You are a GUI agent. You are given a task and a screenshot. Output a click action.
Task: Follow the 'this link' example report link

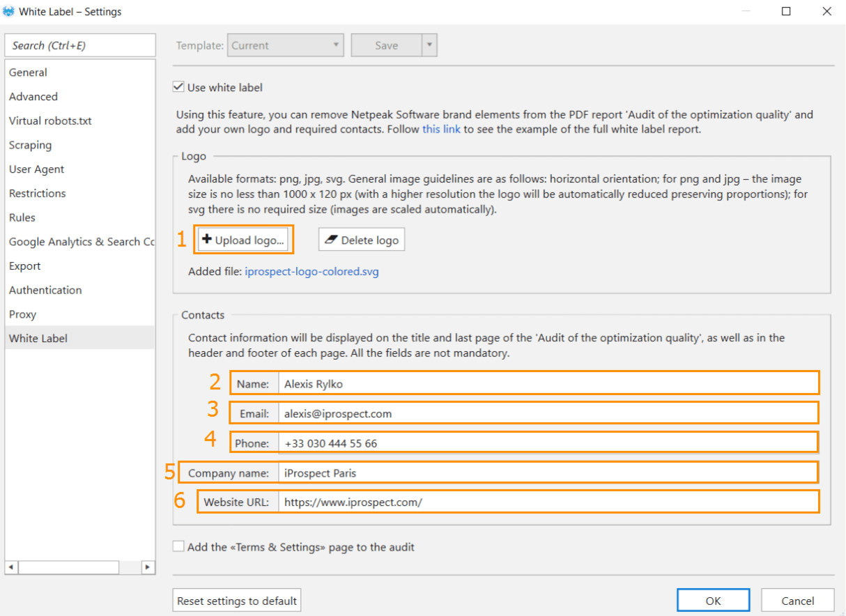pos(441,129)
